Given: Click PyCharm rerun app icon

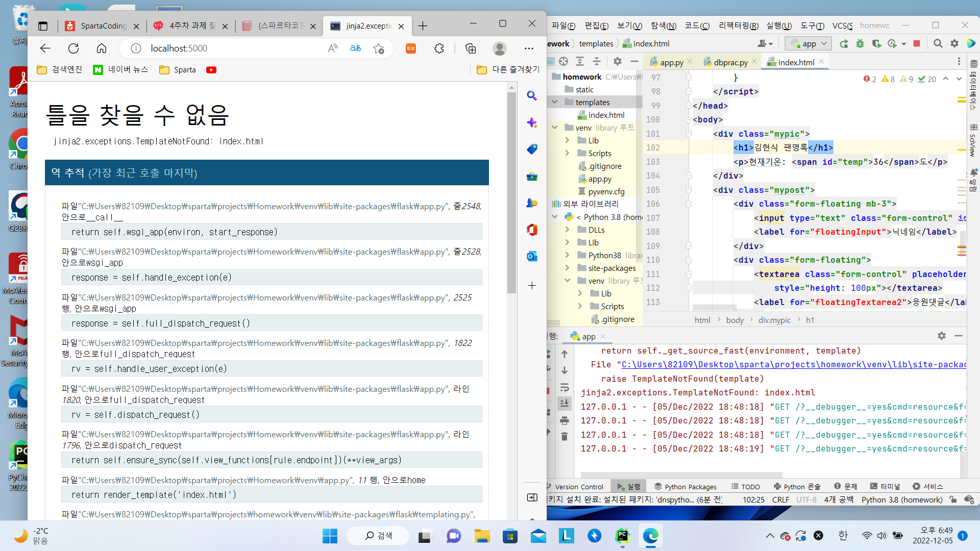Looking at the screenshot, I should pos(844,44).
